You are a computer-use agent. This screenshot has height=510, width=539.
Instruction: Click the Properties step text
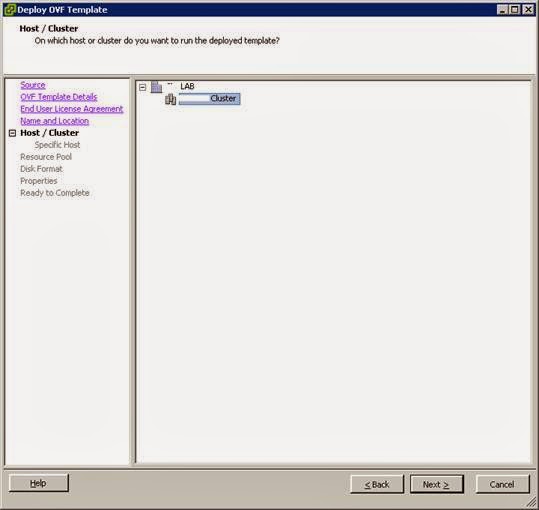[39, 181]
